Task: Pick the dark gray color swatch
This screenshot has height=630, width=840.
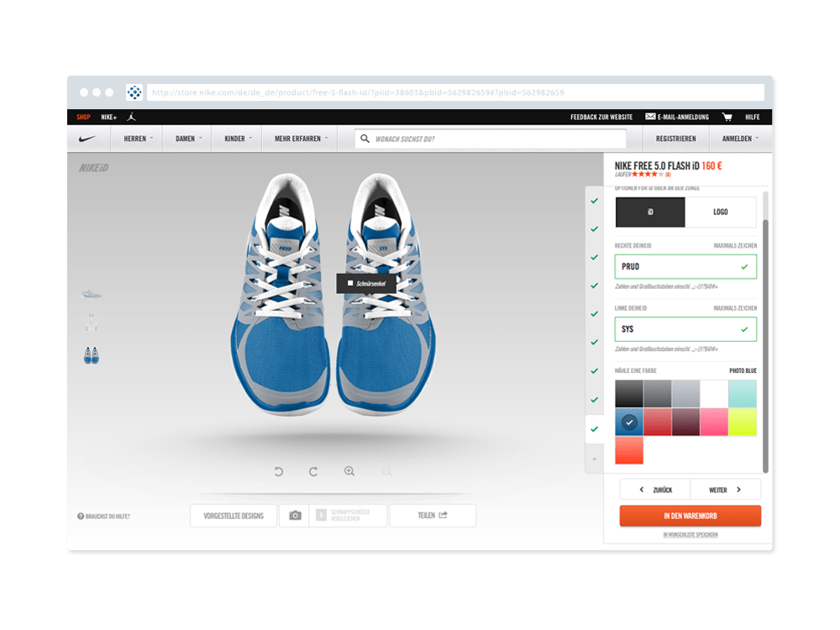Action: [658, 394]
